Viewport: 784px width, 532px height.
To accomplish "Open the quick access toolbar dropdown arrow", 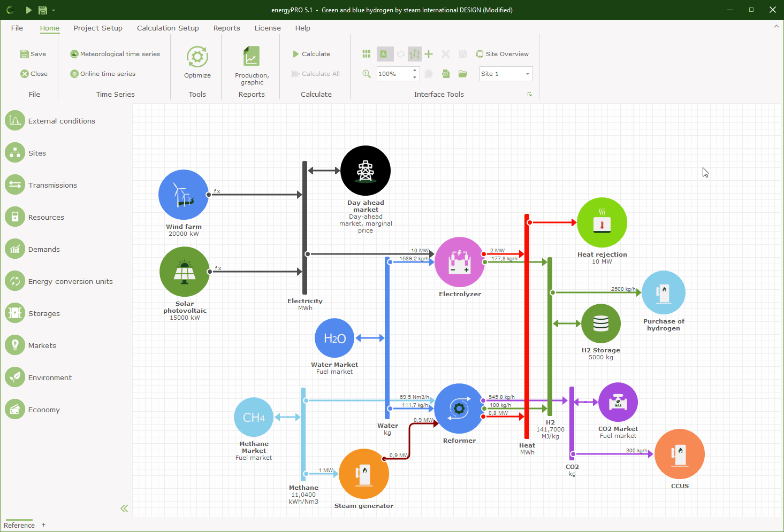I will click(x=54, y=10).
